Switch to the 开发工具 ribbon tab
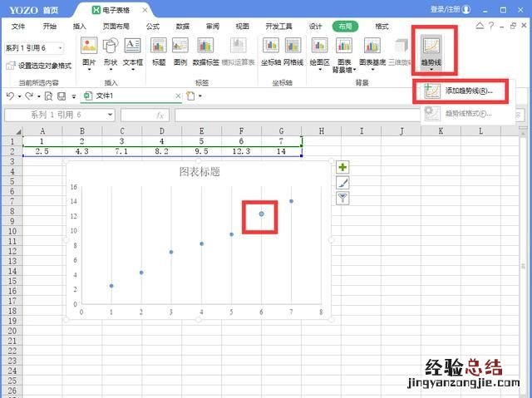532x398 pixels. [x=279, y=27]
